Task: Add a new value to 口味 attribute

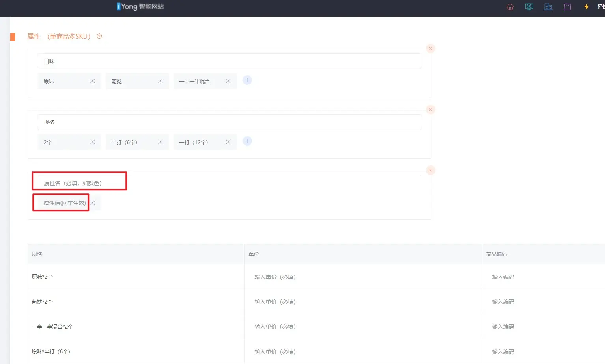Action: (x=247, y=80)
